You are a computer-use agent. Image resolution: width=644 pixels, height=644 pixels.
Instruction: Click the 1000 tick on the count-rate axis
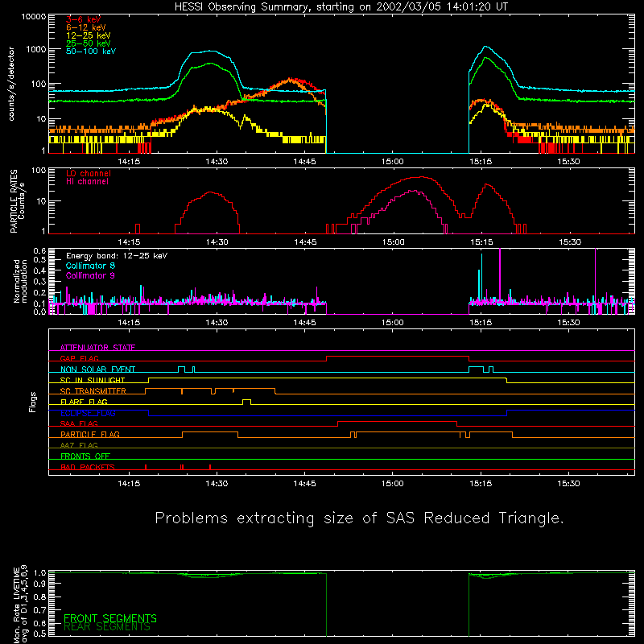point(36,49)
